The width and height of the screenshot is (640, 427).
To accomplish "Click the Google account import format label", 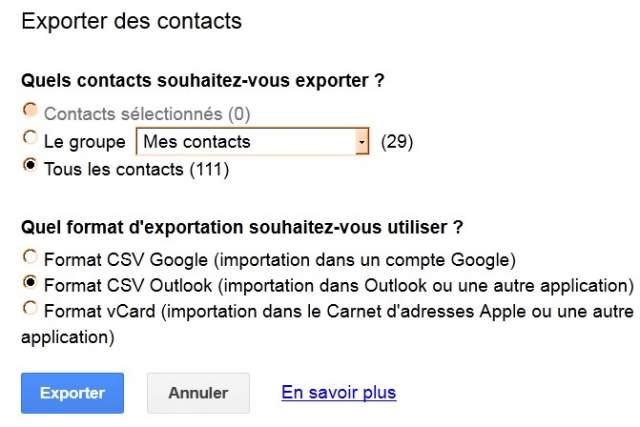I will 280,260.
